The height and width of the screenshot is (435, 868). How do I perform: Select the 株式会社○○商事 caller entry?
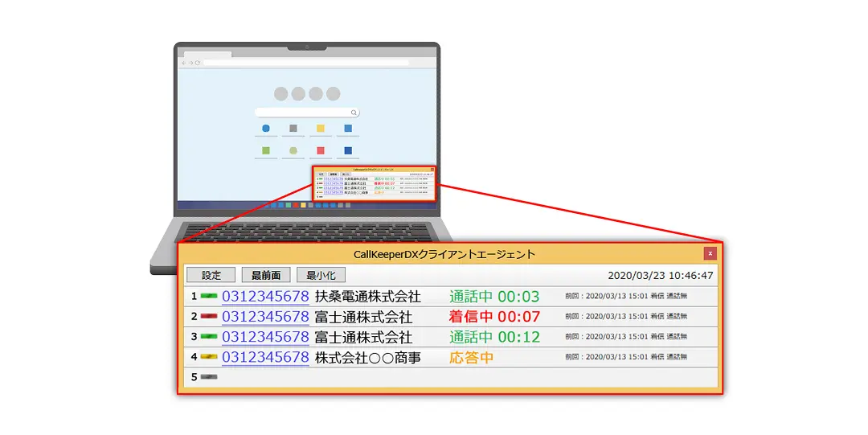pos(367,357)
